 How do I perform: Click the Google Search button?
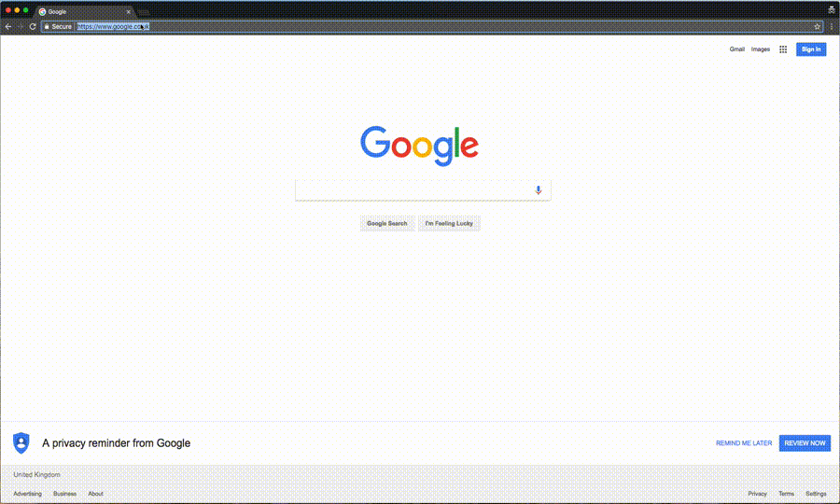point(386,223)
